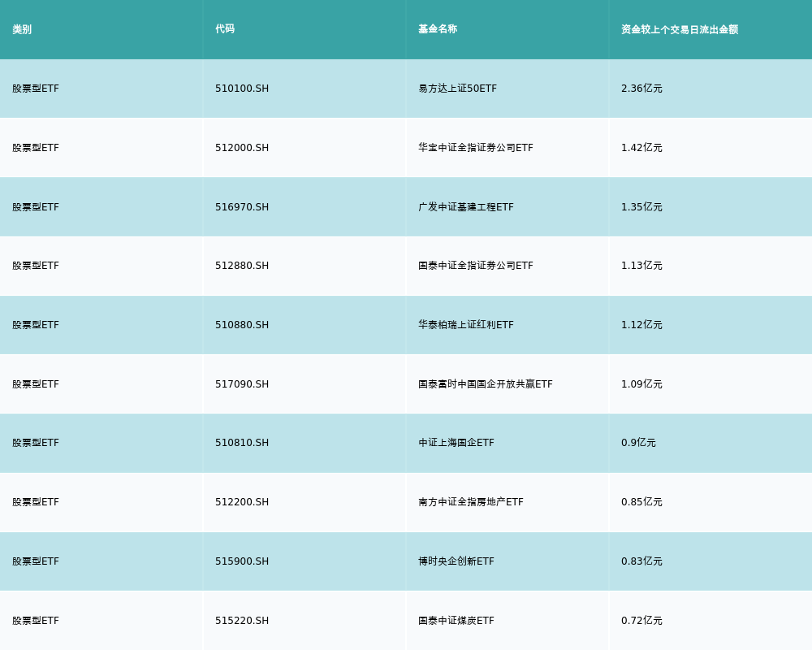This screenshot has width=812, height=650.
Task: Select outflow value 1.13亿元
Action: (x=641, y=266)
